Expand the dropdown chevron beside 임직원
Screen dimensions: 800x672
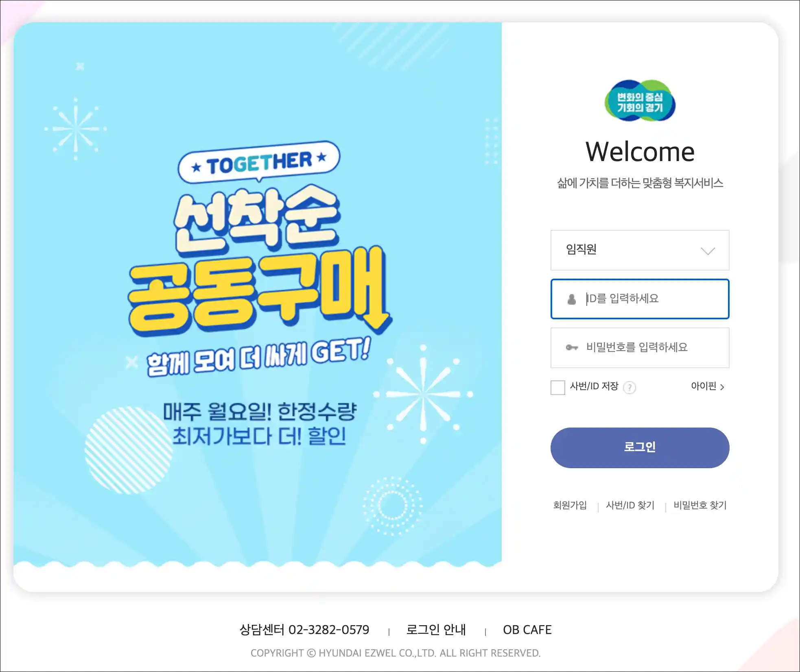[708, 251]
